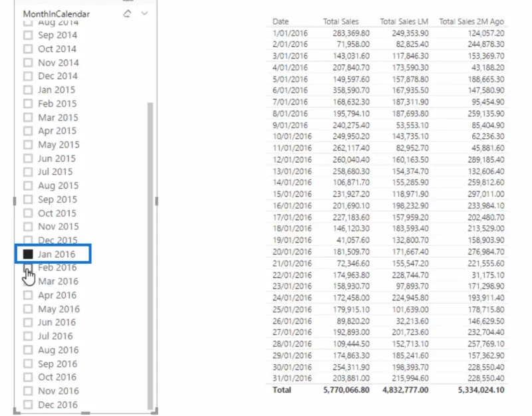Click the 41,057.60 Total Sales value
The width and height of the screenshot is (532, 416).
(x=353, y=241)
